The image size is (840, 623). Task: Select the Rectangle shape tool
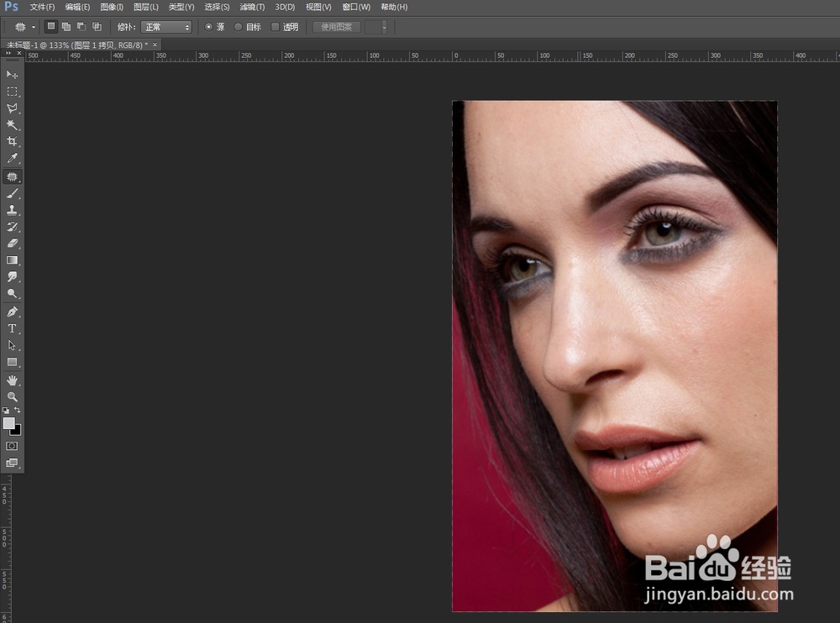[x=12, y=362]
